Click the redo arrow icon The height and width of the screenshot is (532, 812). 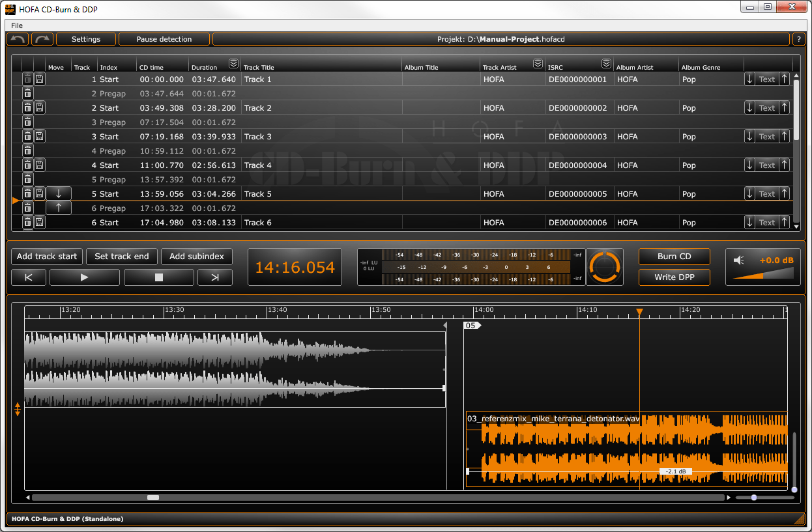click(x=43, y=39)
